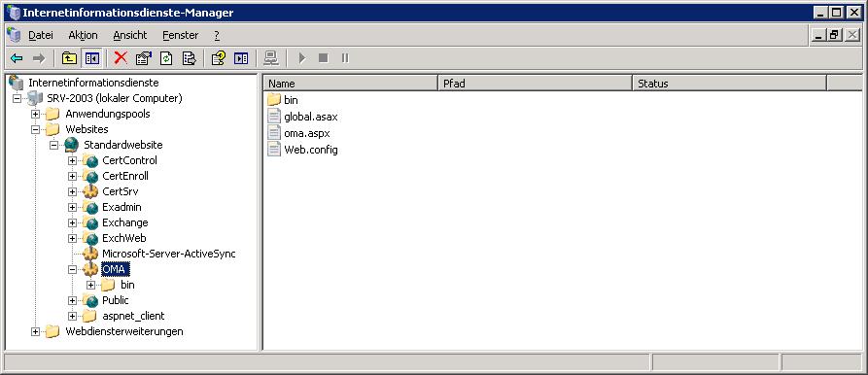The image size is (868, 375).
Task: Click the title bar application icon
Action: [14, 13]
